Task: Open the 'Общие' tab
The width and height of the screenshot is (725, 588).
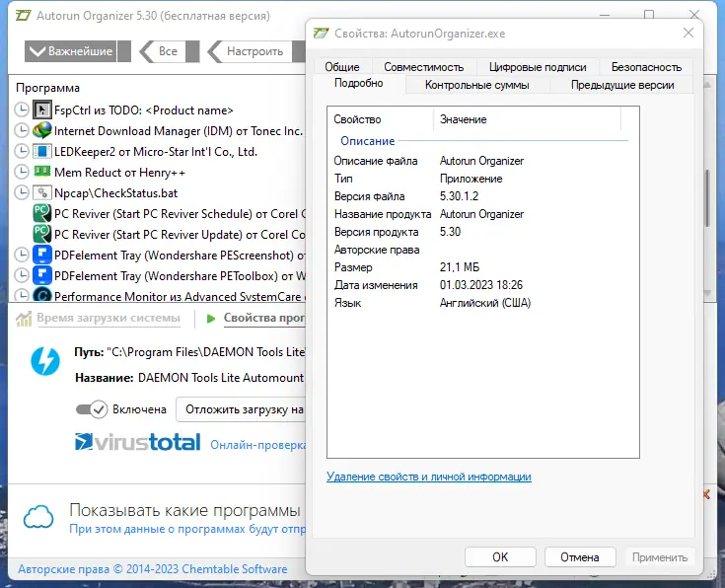Action: [x=342, y=67]
